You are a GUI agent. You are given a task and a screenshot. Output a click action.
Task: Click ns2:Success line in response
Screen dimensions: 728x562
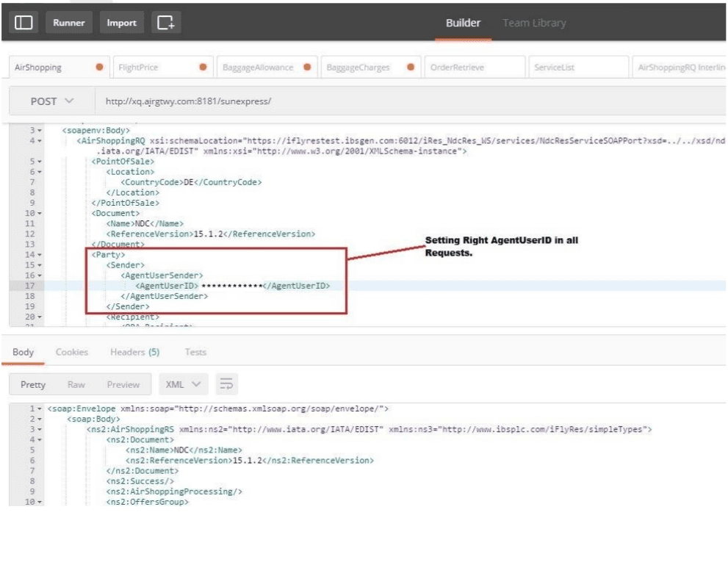tap(140, 481)
